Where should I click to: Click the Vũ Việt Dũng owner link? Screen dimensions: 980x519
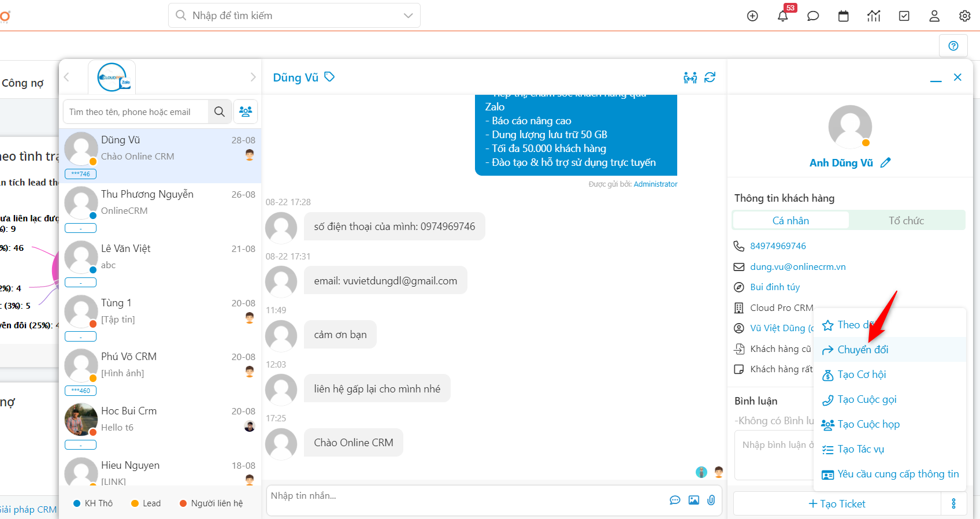[x=782, y=328]
